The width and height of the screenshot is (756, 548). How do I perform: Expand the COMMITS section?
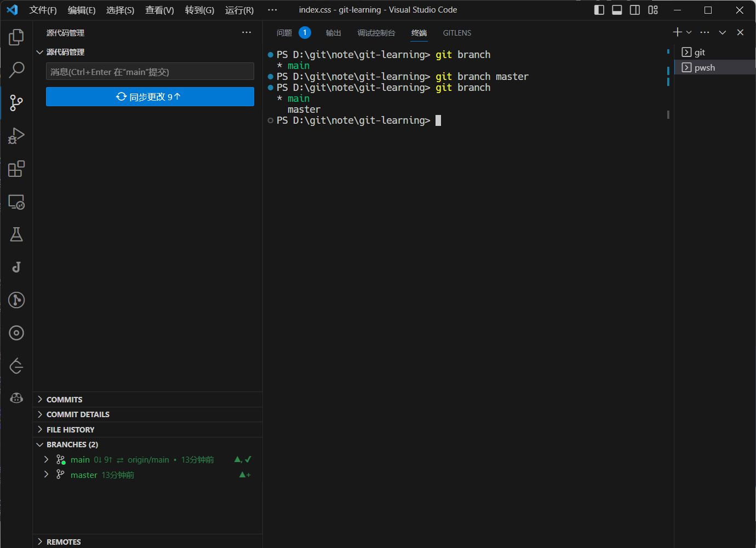pos(64,400)
